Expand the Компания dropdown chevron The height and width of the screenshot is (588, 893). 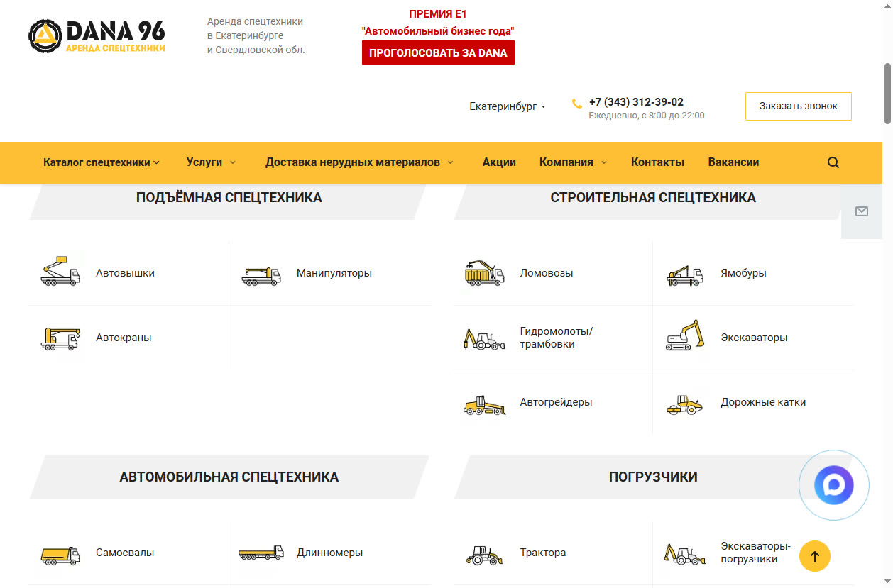point(604,162)
